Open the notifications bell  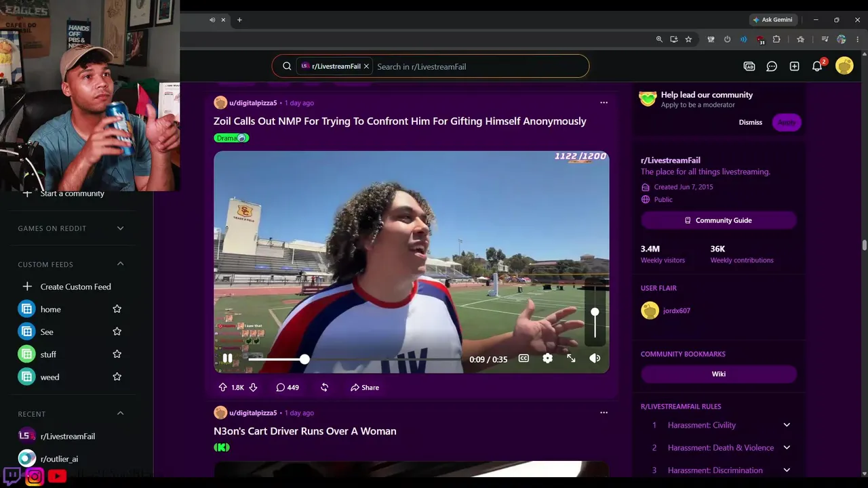pos(817,66)
